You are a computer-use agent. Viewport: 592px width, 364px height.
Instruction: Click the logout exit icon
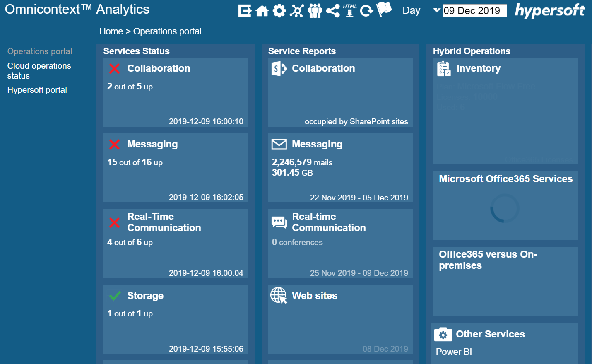point(245,11)
